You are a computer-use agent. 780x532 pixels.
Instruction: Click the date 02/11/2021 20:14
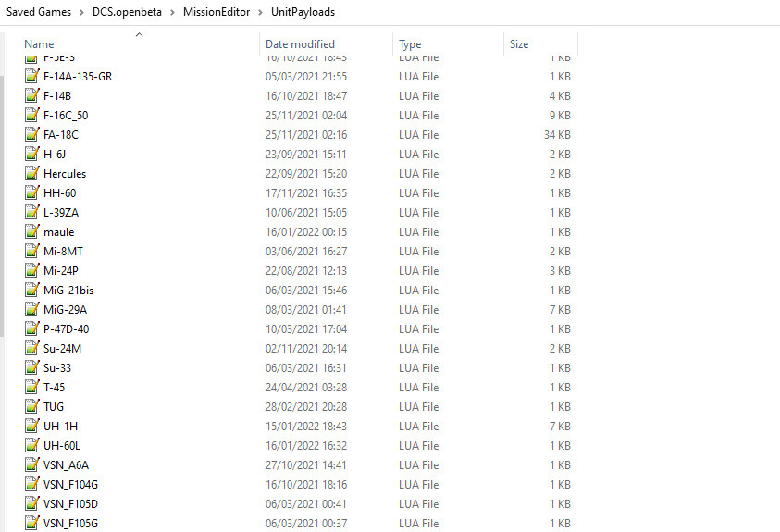coord(306,349)
